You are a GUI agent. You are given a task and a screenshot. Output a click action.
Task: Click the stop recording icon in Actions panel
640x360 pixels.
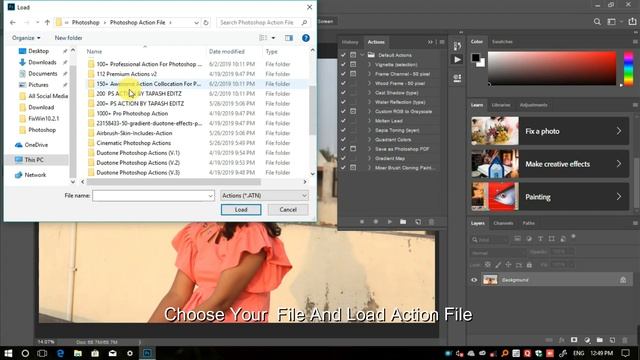(362, 222)
